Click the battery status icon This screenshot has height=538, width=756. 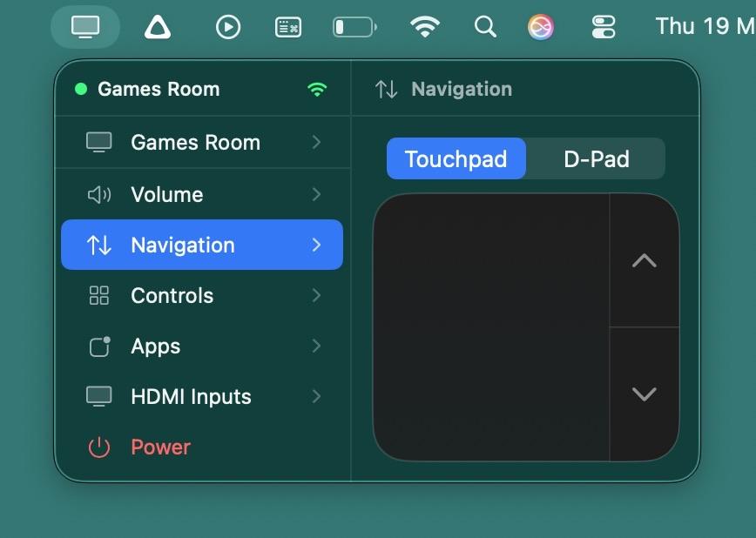(354, 27)
